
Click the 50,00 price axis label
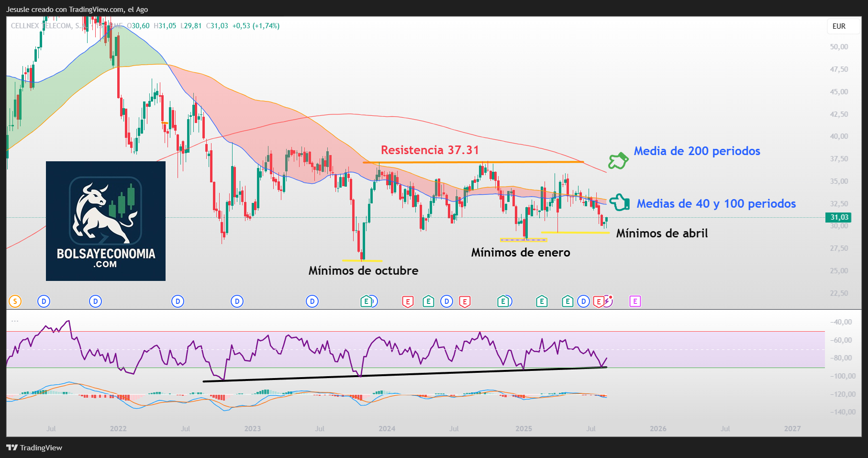(839, 47)
